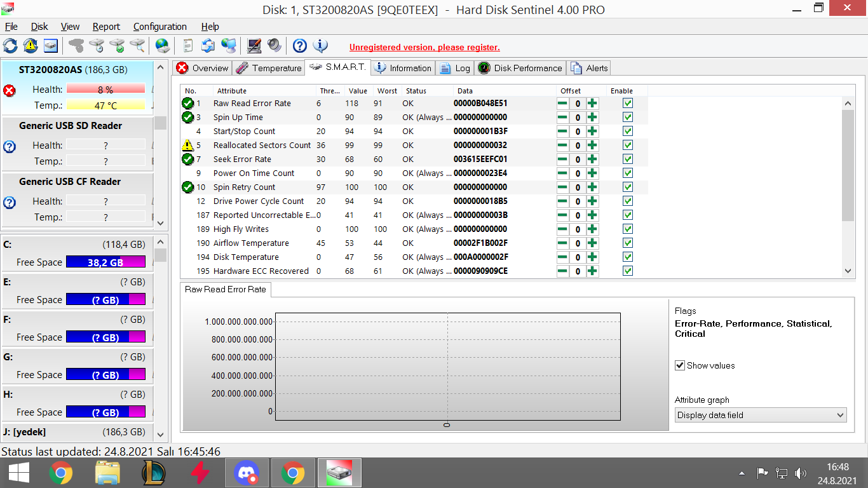
Task: Click the speaker sound icon in toolbar
Action: [274, 46]
